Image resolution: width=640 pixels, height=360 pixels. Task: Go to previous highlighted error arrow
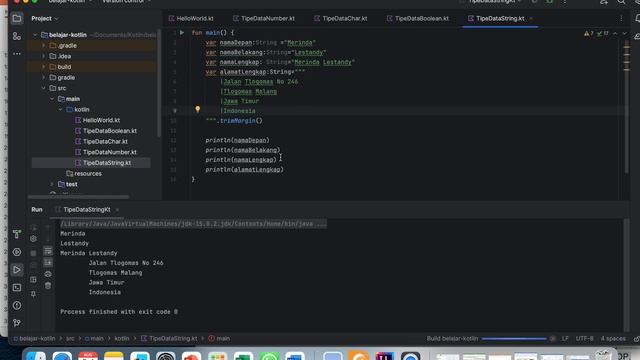616,33
